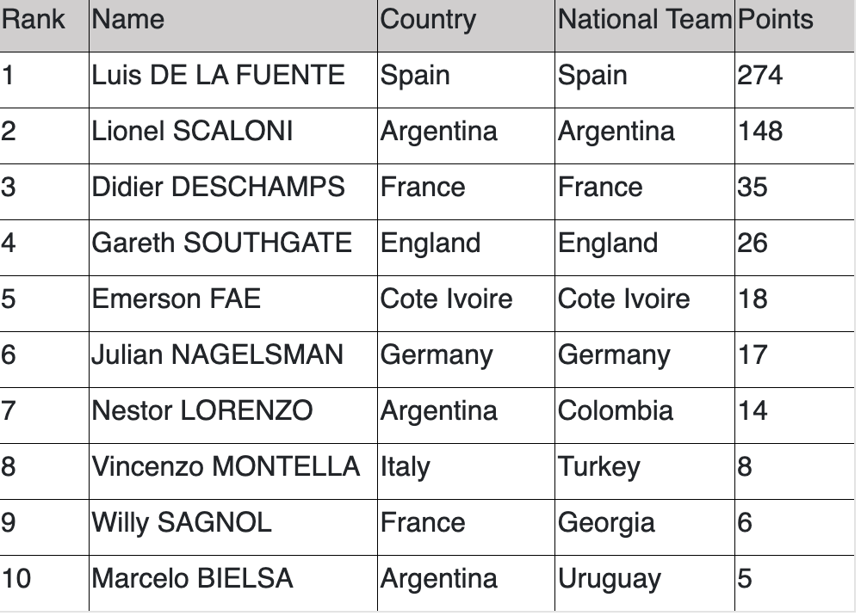Image resolution: width=861 pixels, height=616 pixels.
Task: Click the Country column header
Action: coord(466,26)
